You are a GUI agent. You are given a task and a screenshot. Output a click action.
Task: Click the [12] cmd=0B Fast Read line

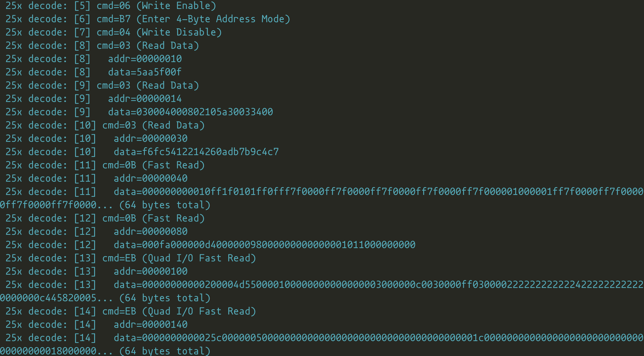(105, 218)
